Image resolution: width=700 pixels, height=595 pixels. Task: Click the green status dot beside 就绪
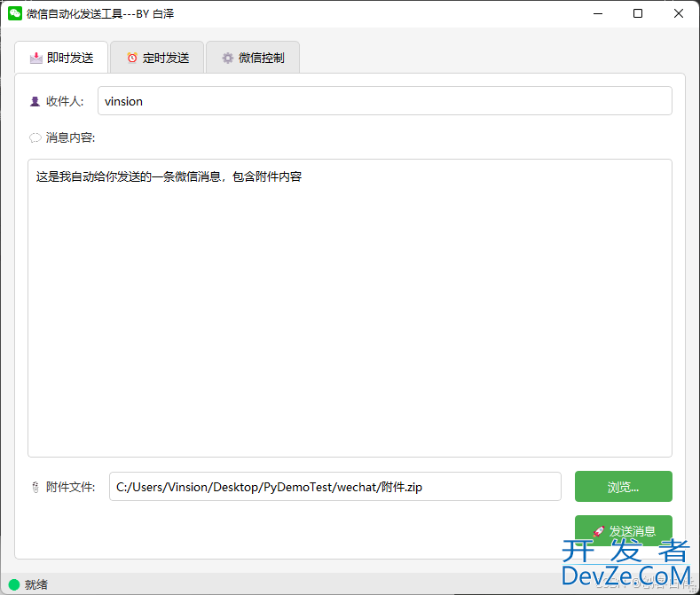[14, 584]
